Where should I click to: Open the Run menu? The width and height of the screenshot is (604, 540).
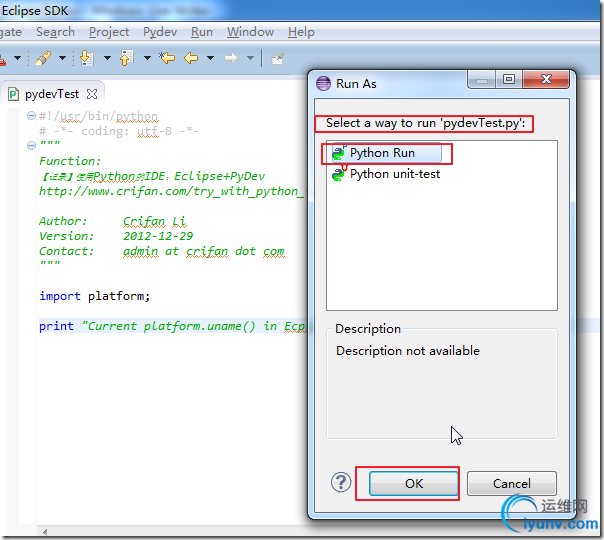(202, 32)
